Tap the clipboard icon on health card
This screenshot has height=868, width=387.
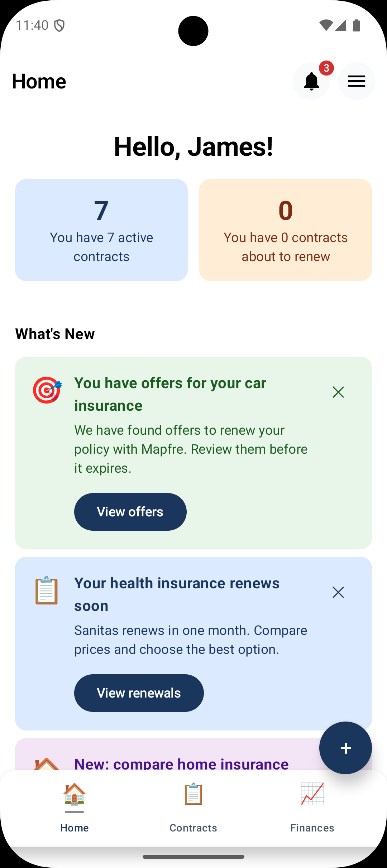(47, 590)
